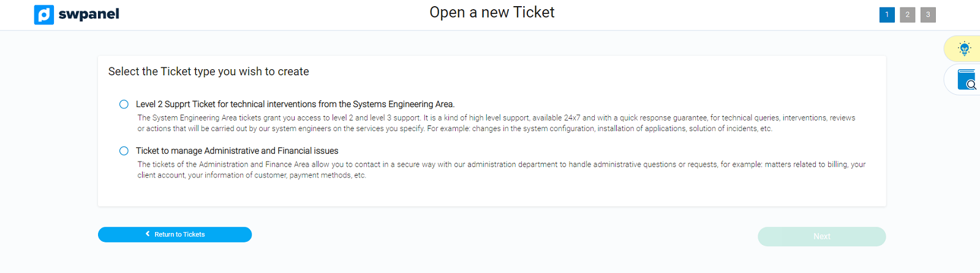This screenshot has width=980, height=273.
Task: Choose the Level 2 Supprt Ticket label text
Action: click(x=295, y=105)
